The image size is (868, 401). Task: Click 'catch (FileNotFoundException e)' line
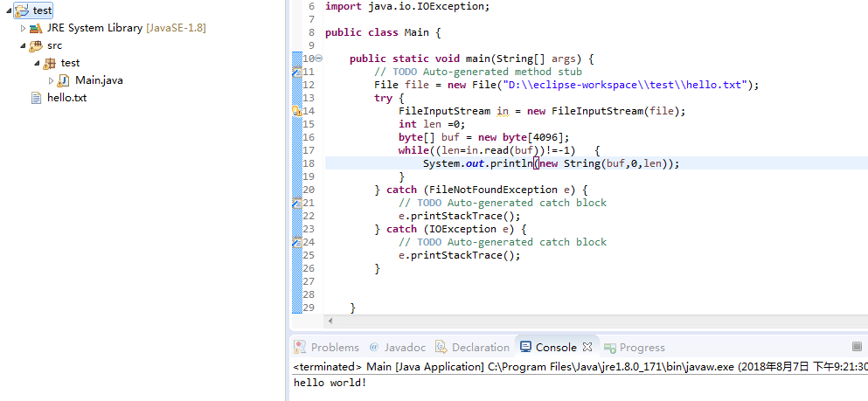point(481,190)
